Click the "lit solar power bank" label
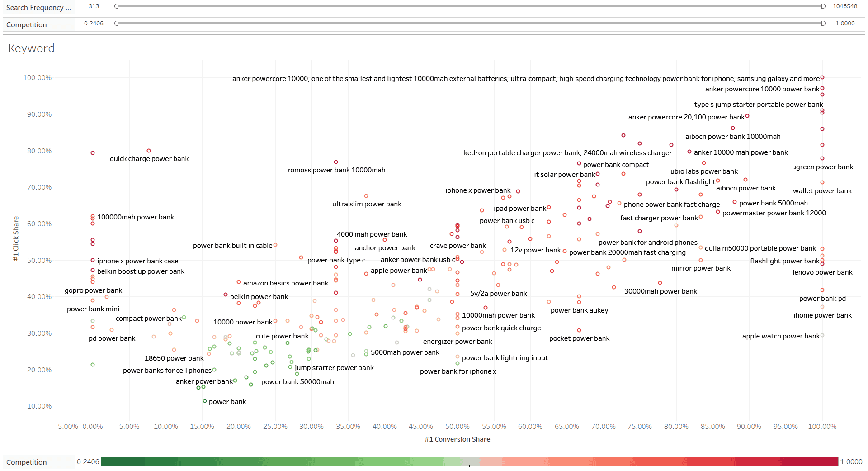Screen dimensions: 868x471 564,175
